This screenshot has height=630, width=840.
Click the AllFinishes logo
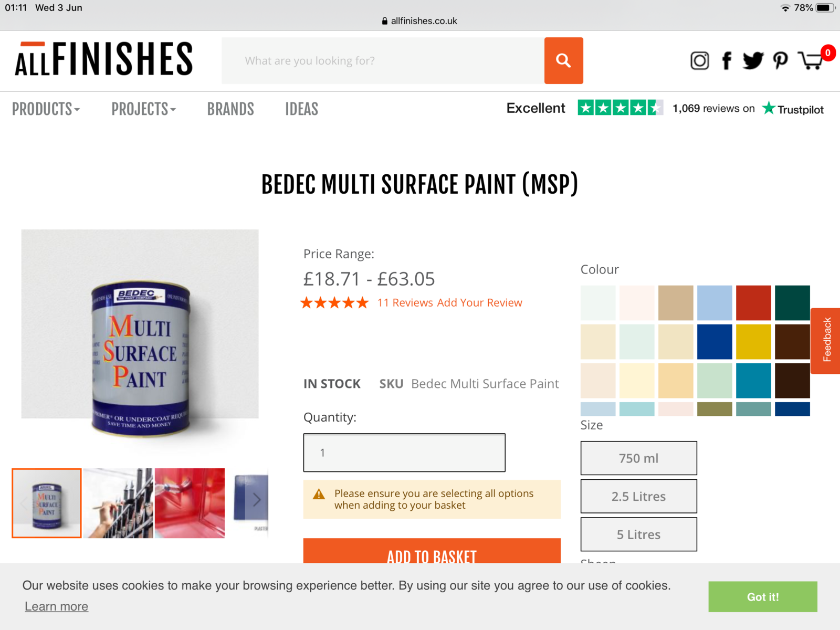point(104,59)
